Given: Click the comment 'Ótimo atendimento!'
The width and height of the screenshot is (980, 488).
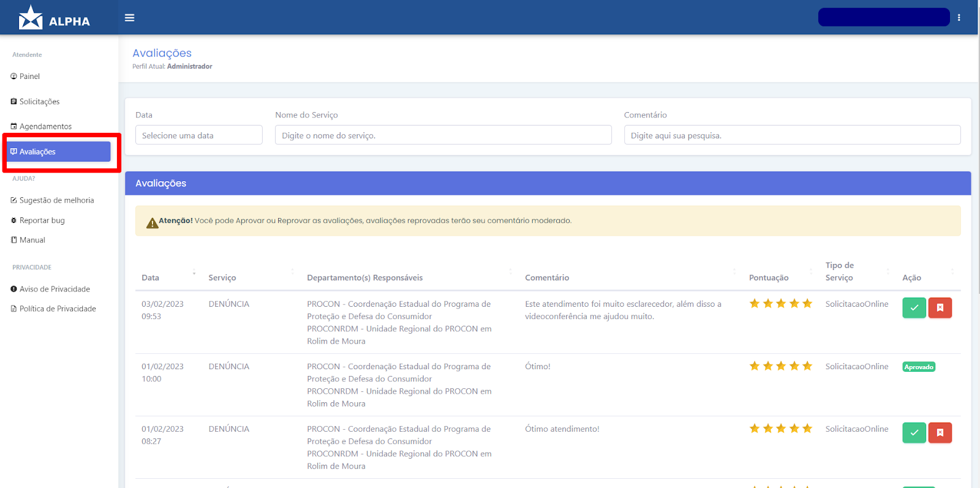Looking at the screenshot, I should tap(562, 429).
